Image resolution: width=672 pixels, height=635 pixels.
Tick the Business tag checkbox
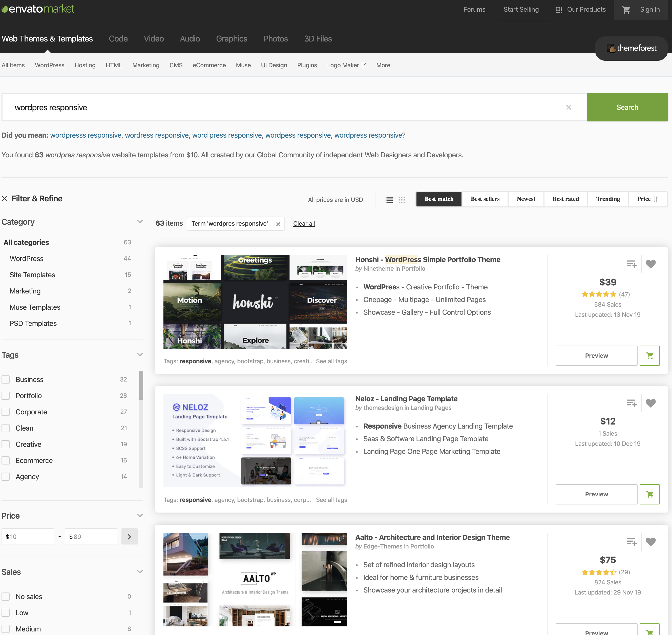click(6, 379)
